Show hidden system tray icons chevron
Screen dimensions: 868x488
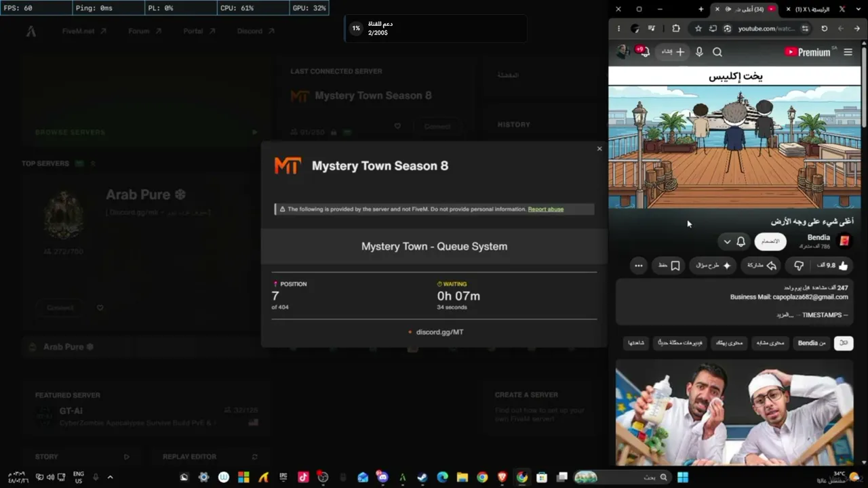pos(110,477)
